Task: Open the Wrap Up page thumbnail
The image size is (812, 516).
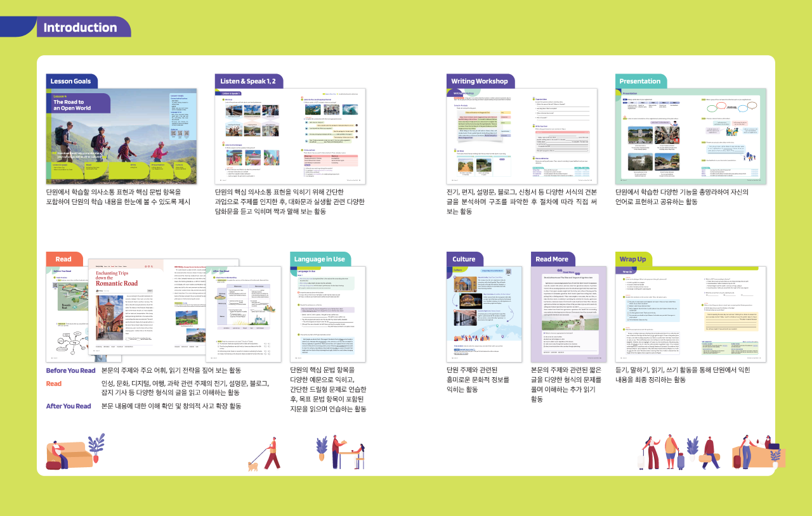Action: (690, 314)
